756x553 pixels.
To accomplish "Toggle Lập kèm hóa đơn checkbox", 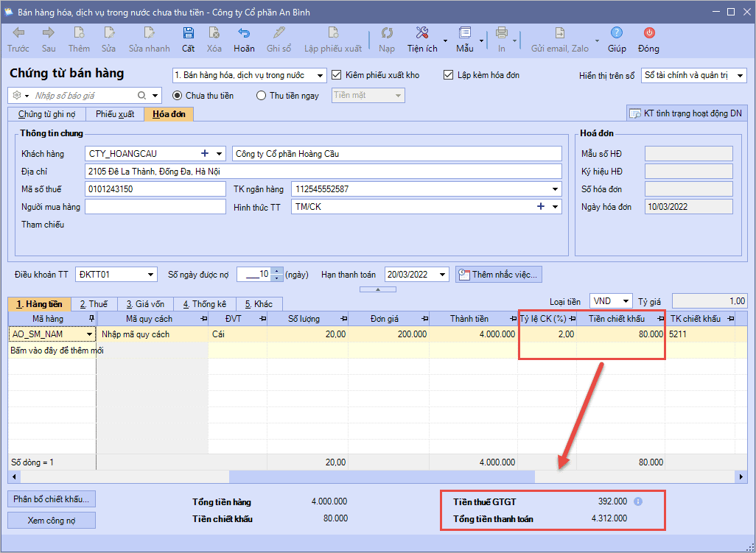I will coord(449,75).
